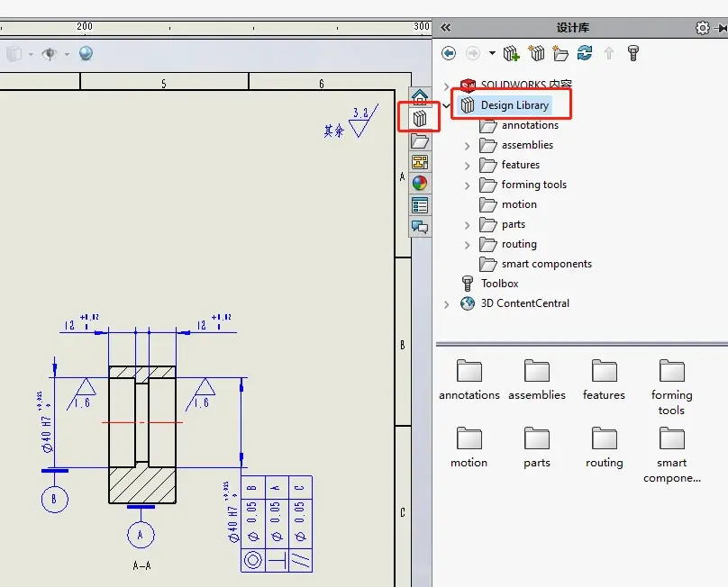Image resolution: width=728 pixels, height=587 pixels.
Task: Expand the 3D ContentCentral node
Action: pos(446,304)
